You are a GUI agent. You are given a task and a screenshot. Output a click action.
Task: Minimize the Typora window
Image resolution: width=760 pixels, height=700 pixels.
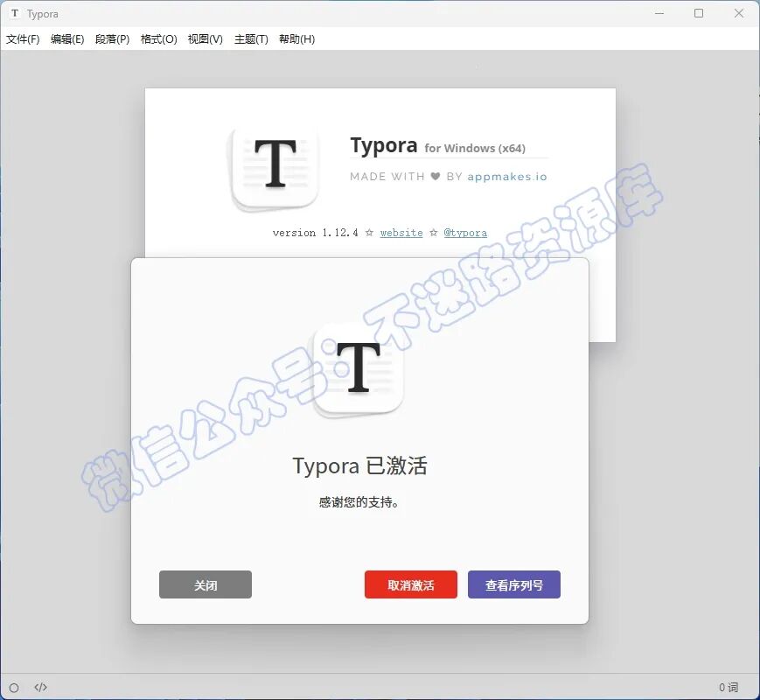point(659,14)
